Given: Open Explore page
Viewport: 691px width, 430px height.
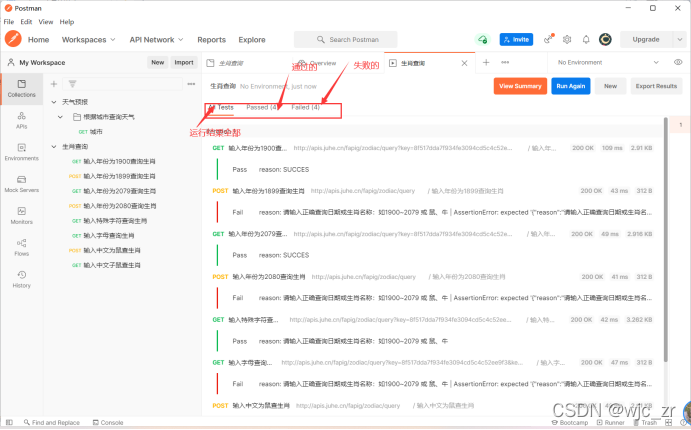Looking at the screenshot, I should pos(252,40).
